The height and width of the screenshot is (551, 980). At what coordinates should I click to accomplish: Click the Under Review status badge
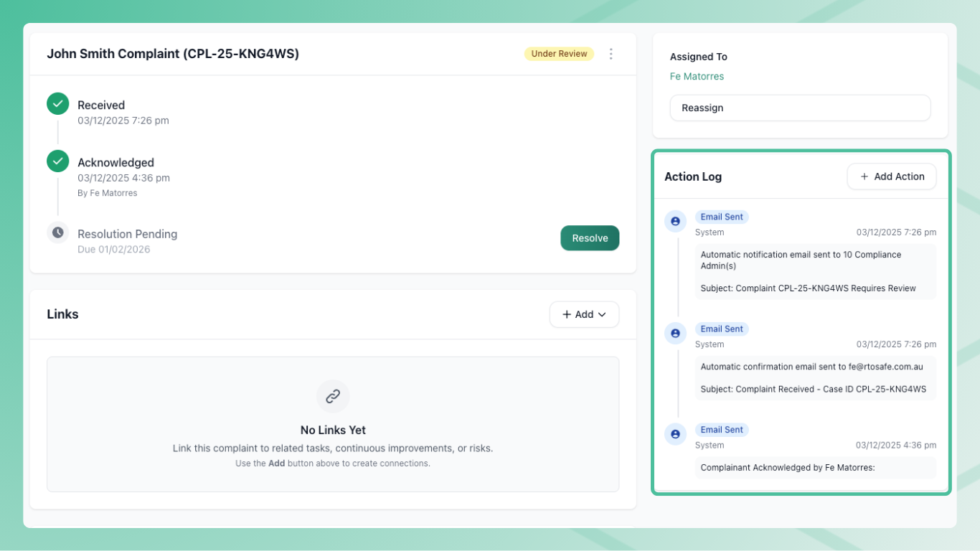(x=559, y=54)
